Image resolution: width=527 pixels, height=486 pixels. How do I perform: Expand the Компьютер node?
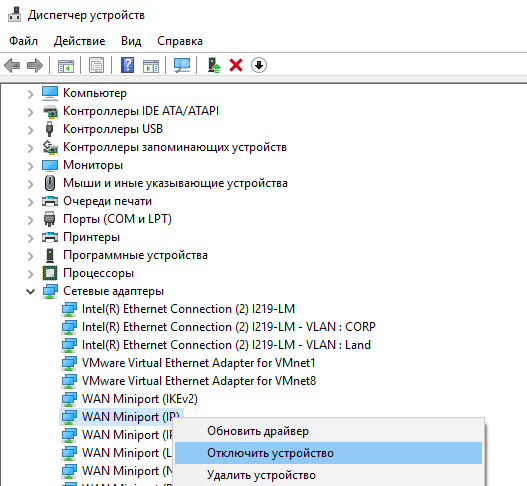30,94
